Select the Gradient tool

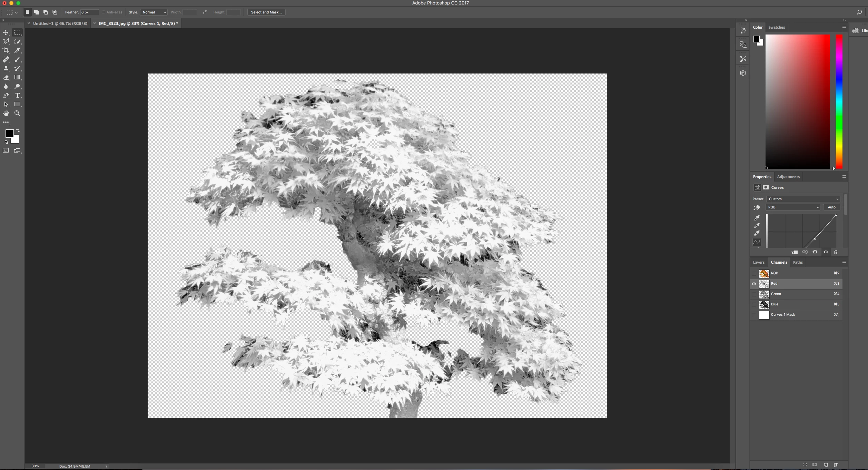[x=17, y=77]
